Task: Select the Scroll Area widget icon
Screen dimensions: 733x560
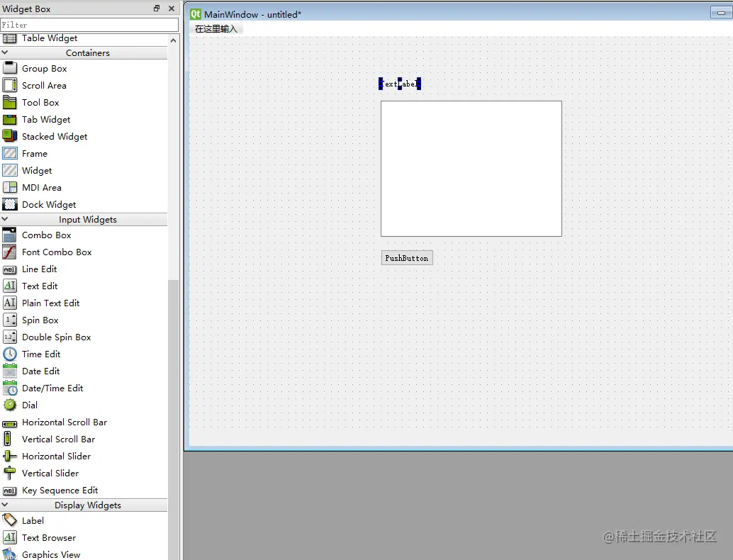Action: coord(10,85)
